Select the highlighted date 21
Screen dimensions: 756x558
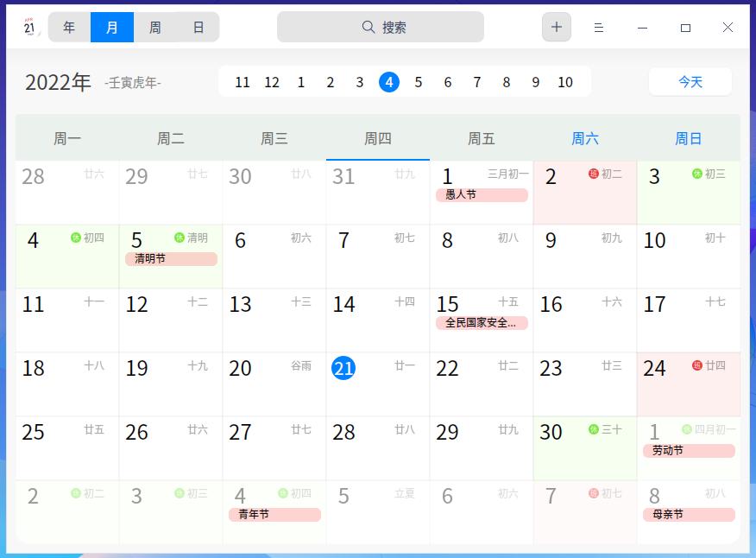pos(343,367)
